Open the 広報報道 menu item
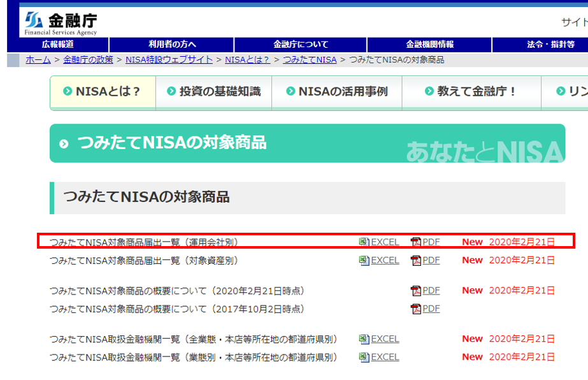 (58, 45)
